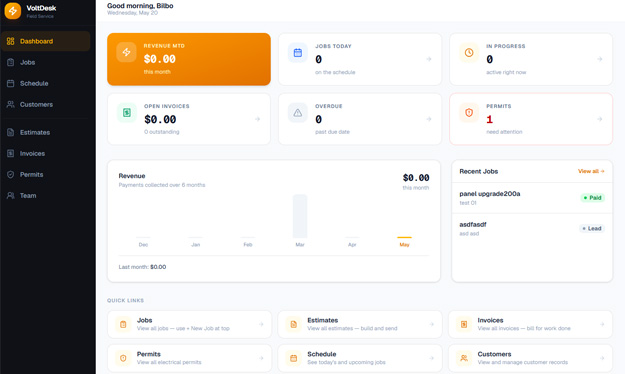Click the Permits card shield icon
Viewport: 625px width, 374px height.
tap(469, 113)
